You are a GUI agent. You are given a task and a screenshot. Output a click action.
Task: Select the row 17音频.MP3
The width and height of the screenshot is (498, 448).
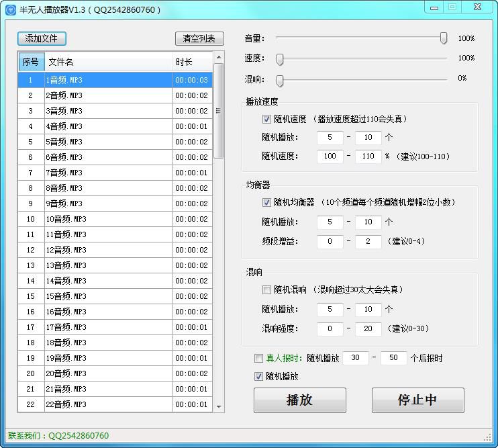[115, 327]
